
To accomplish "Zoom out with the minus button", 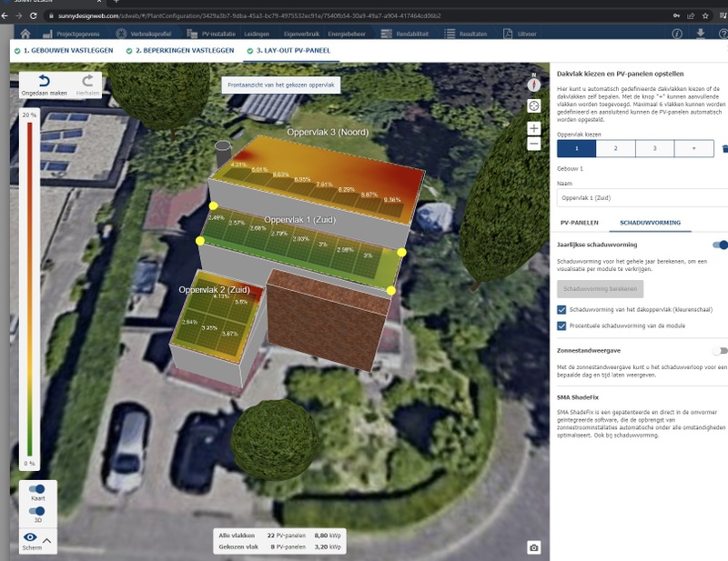I will point(534,144).
